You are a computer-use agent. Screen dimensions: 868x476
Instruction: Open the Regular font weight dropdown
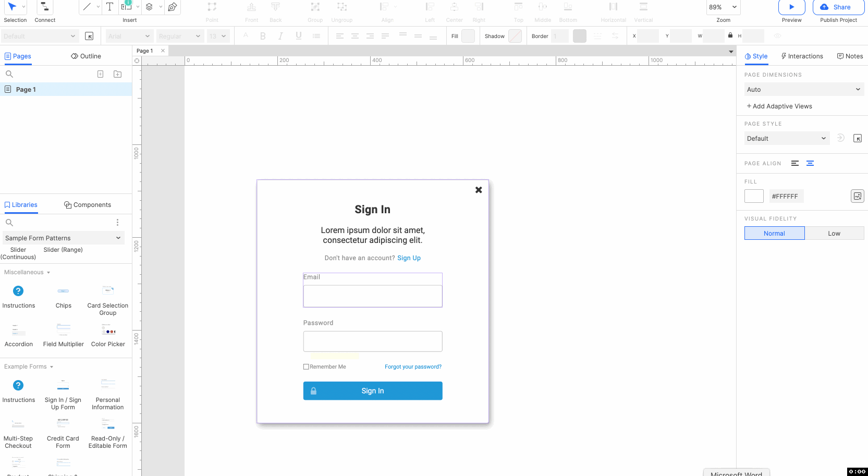point(179,36)
